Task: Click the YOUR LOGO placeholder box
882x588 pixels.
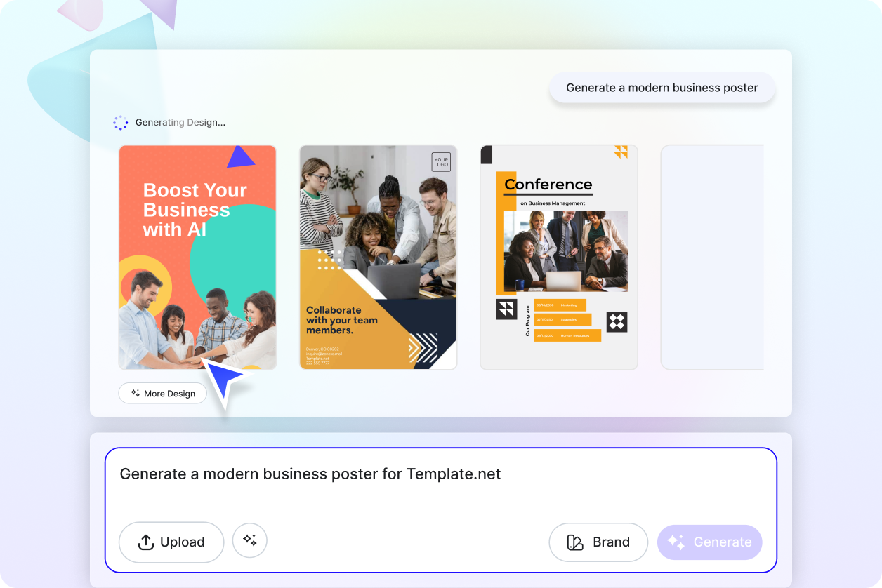Action: 441,162
